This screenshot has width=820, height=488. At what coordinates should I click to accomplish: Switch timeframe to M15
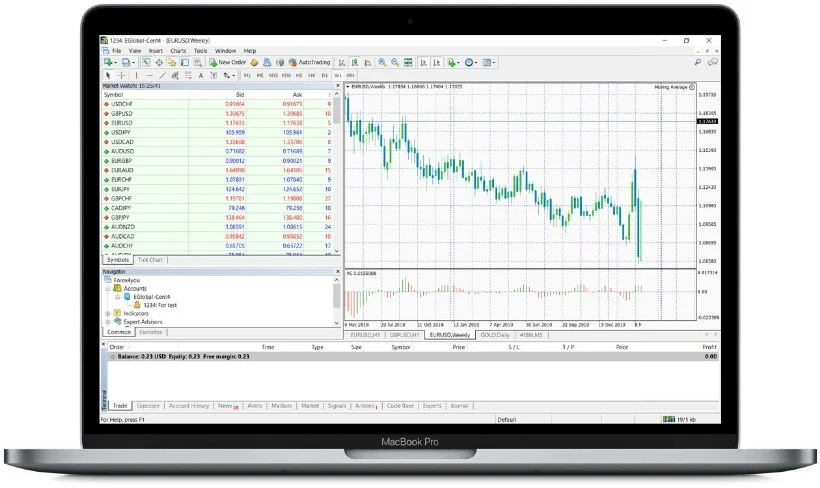(x=273, y=75)
